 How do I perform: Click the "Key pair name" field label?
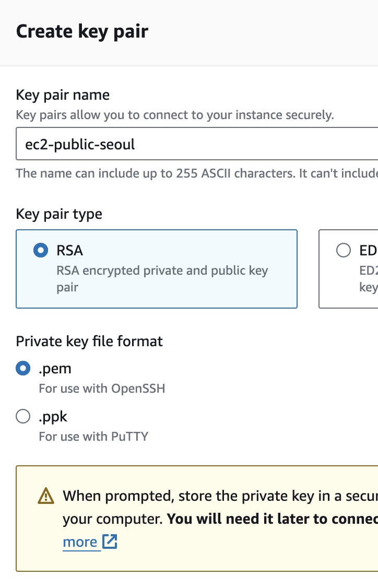pos(63,95)
